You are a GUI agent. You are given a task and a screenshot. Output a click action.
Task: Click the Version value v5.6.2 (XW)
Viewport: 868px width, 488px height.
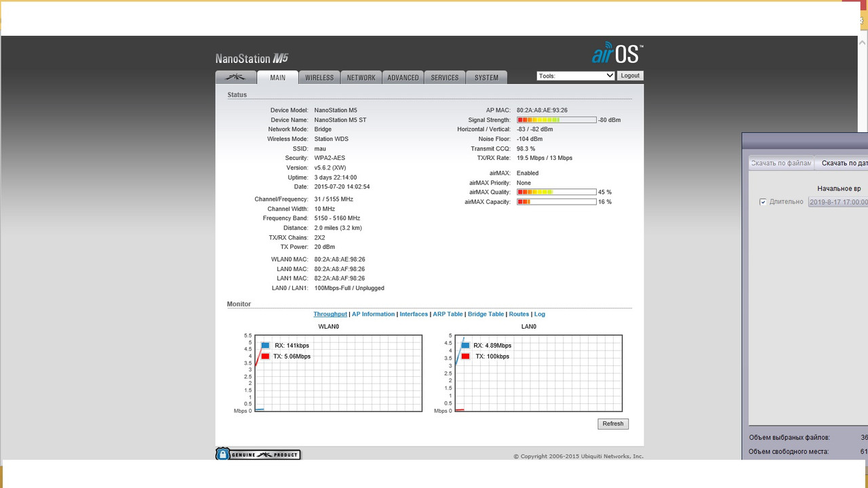coord(330,168)
